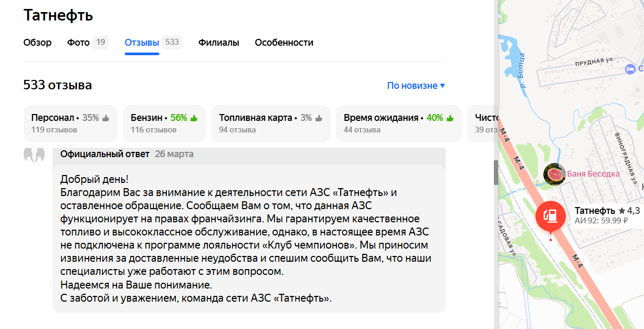
Task: Collapse the side panel using gray handle
Action: pos(496,173)
